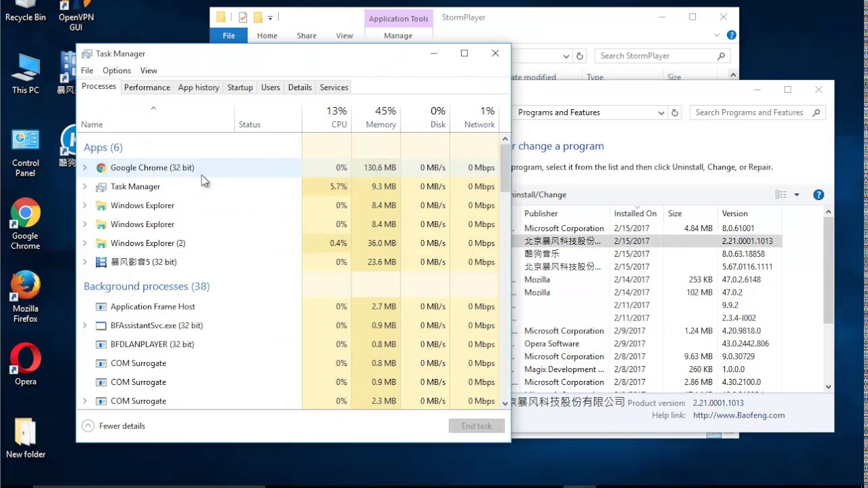Click the new folder quick access icon in Explorer
The height and width of the screenshot is (488, 868).
(x=258, y=18)
